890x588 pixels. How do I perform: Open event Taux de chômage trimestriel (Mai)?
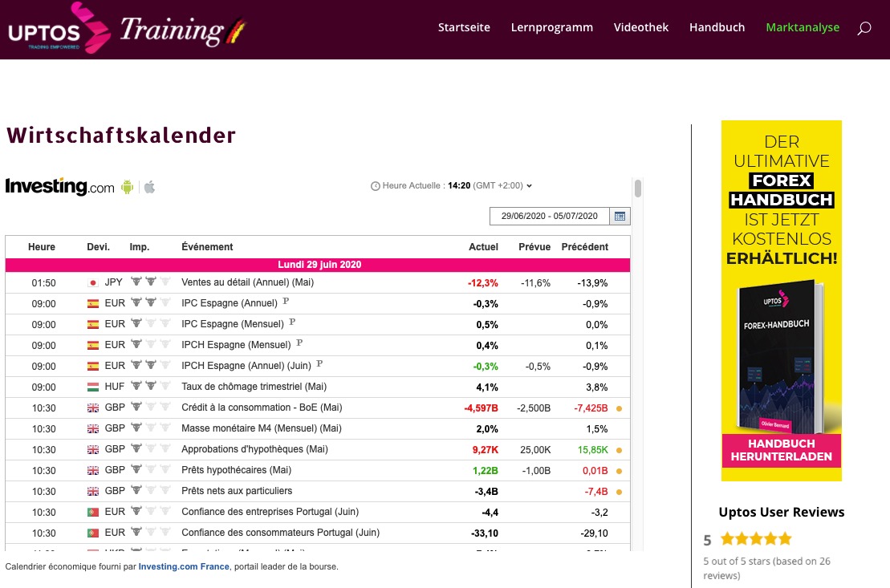click(x=254, y=387)
